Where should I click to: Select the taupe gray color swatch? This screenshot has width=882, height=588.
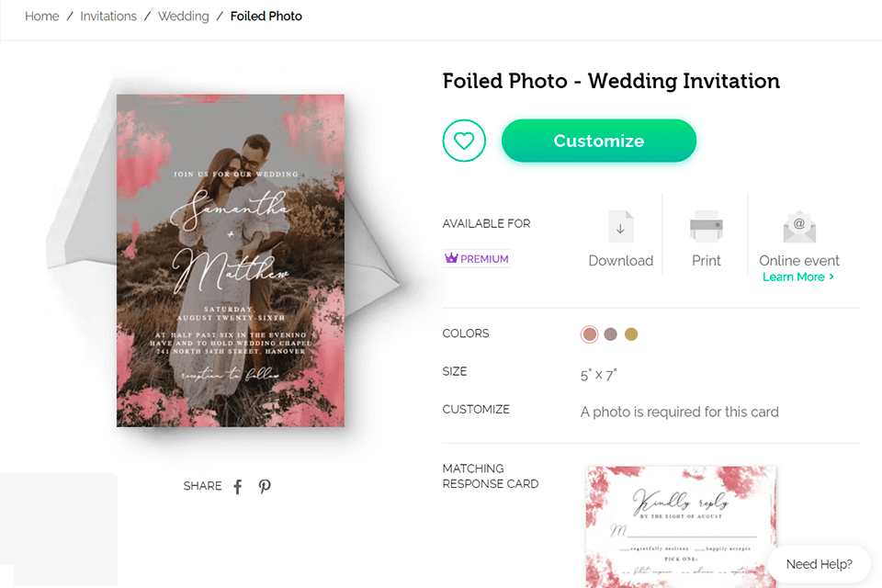click(x=611, y=334)
